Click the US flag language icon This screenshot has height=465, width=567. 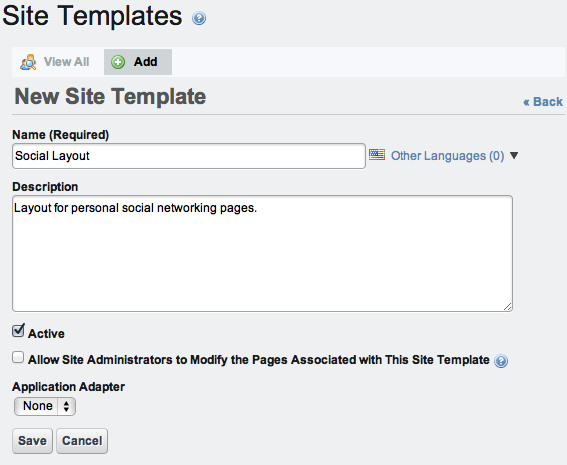377,155
